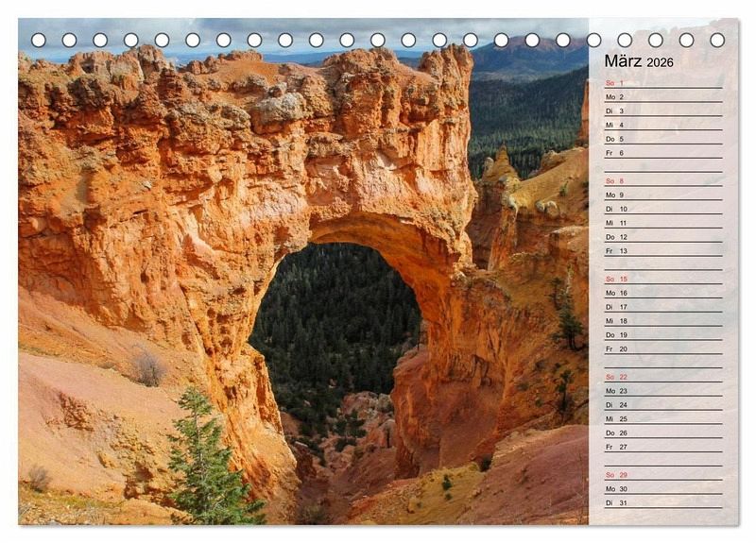756x543 pixels.
Task: Pick the "Di 24" calendar entry
Action: point(663,405)
